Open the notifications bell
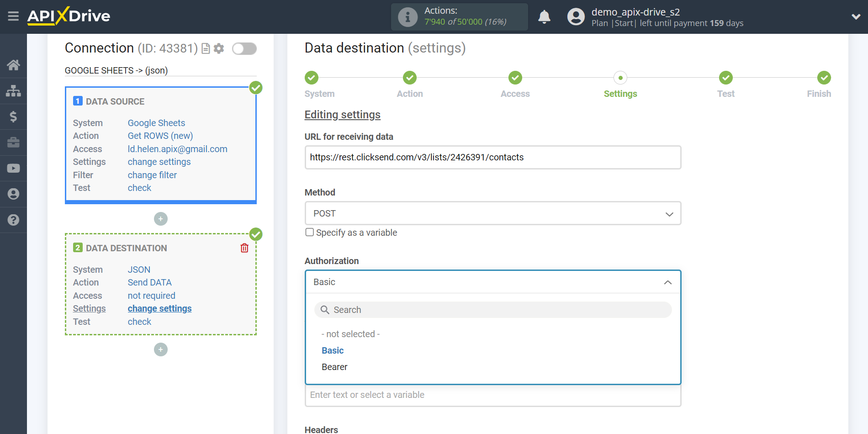The height and width of the screenshot is (434, 868). pyautogui.click(x=544, y=17)
